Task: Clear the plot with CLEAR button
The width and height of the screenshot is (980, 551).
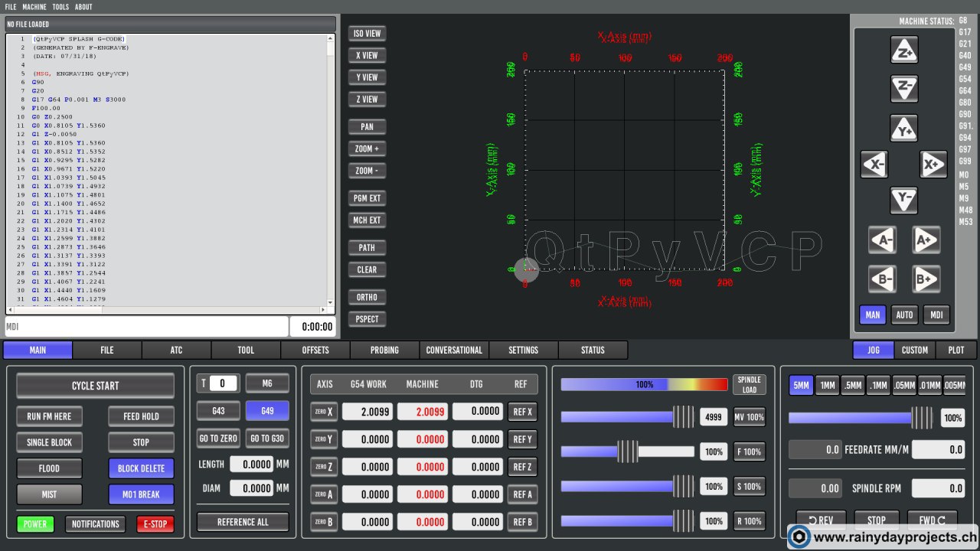Action: pyautogui.click(x=367, y=269)
